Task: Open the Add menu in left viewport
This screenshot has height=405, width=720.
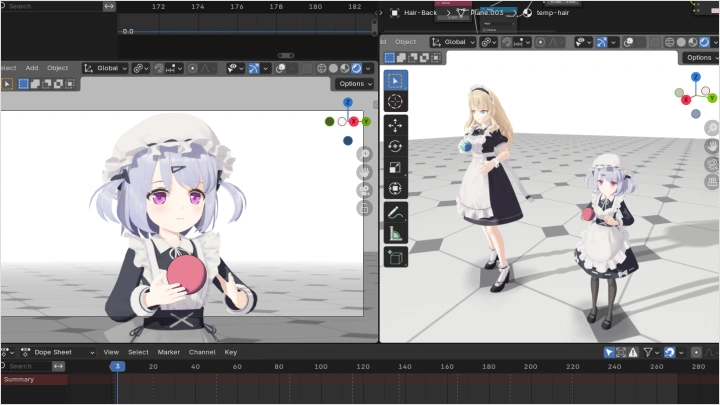Action: 32,68
